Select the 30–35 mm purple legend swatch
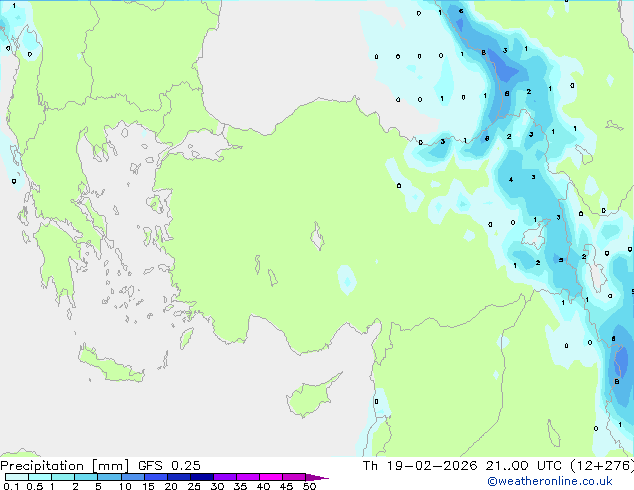Image resolution: width=634 pixels, height=490 pixels. pos(225,477)
